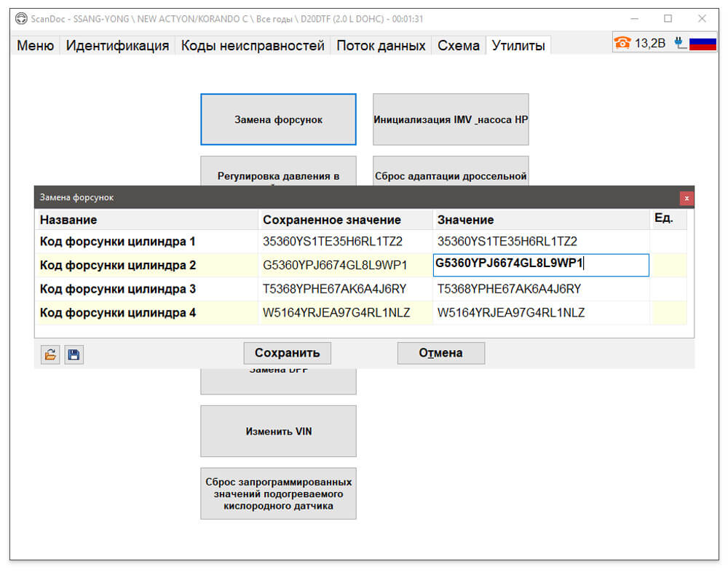The width and height of the screenshot is (728, 572).
Task: Switch to the Идентификация tab
Action: [117, 46]
